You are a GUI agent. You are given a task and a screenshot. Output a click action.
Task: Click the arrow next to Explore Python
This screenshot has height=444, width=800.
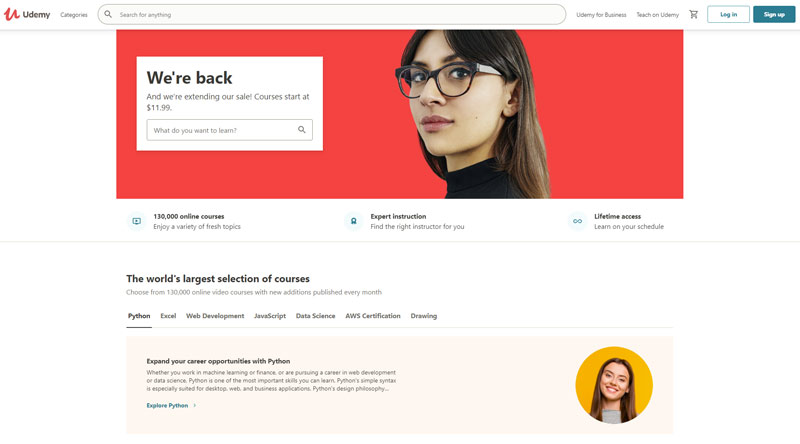(x=194, y=406)
